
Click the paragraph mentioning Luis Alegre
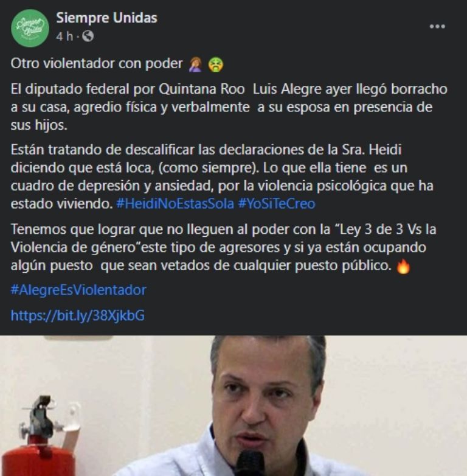pyautogui.click(x=229, y=107)
